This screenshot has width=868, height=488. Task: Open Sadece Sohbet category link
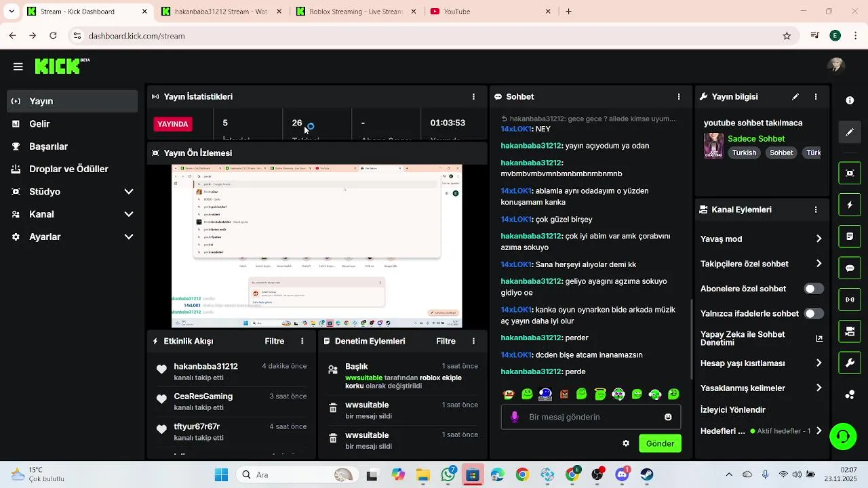[x=756, y=139]
